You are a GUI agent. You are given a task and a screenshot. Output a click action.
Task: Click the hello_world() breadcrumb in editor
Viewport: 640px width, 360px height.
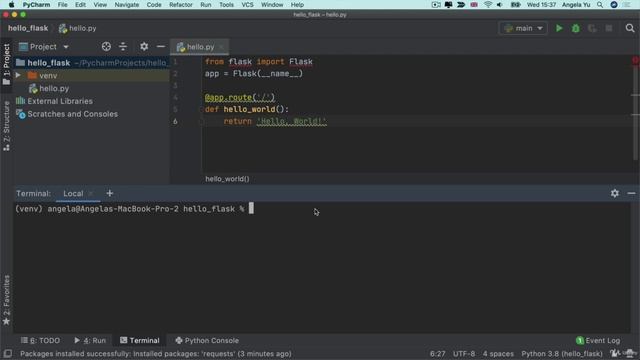pyautogui.click(x=227, y=179)
